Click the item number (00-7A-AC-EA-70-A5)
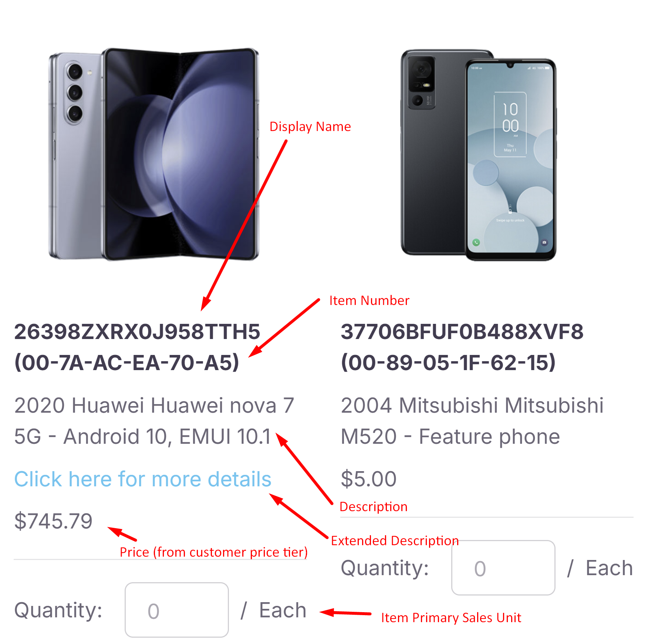 click(x=126, y=362)
